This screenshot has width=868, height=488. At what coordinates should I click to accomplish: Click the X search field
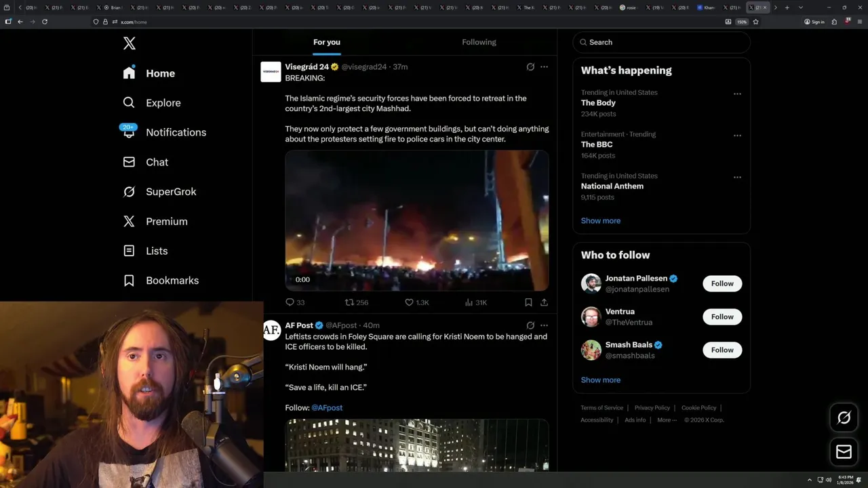point(661,42)
